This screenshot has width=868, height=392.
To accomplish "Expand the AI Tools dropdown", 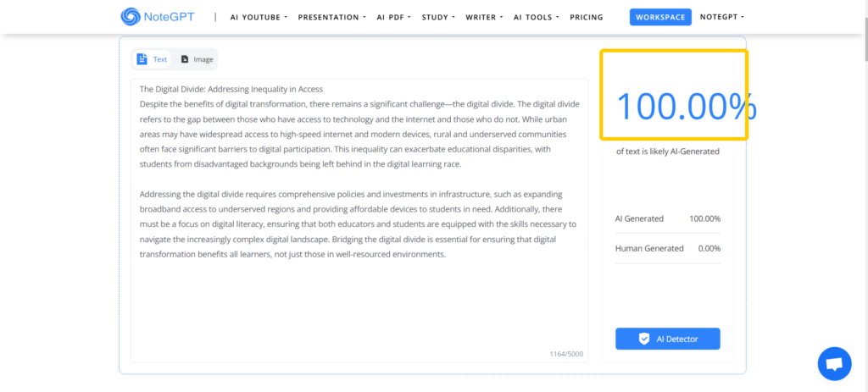I will tap(535, 17).
